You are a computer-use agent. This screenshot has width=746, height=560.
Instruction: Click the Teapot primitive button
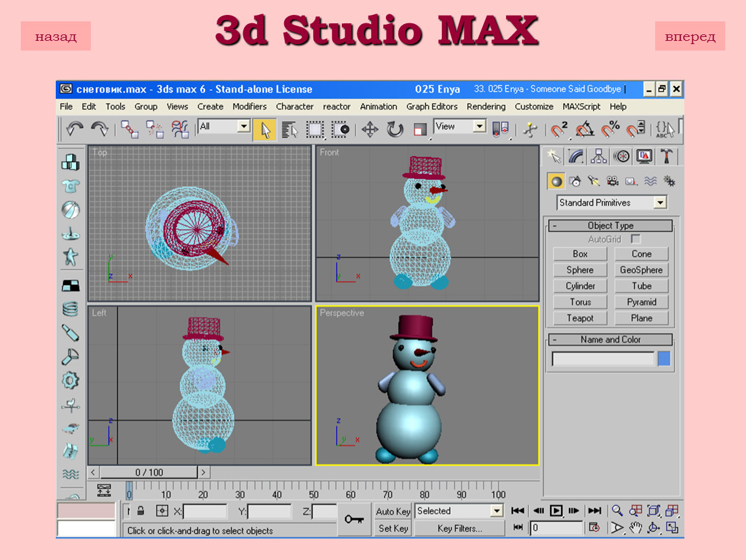click(x=580, y=318)
